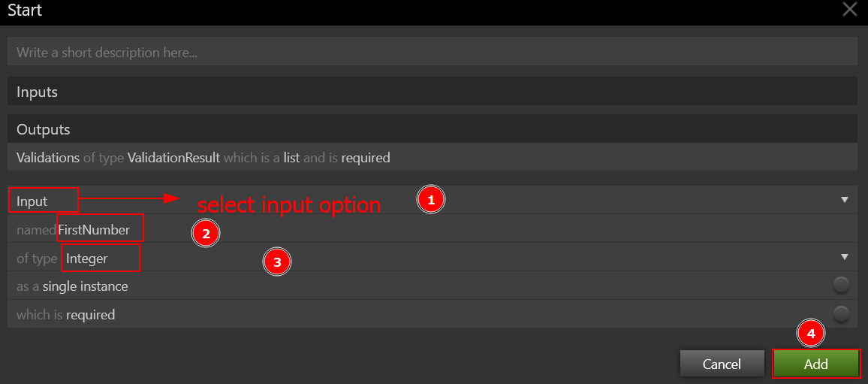Select the Validations output row

pyautogui.click(x=432, y=158)
